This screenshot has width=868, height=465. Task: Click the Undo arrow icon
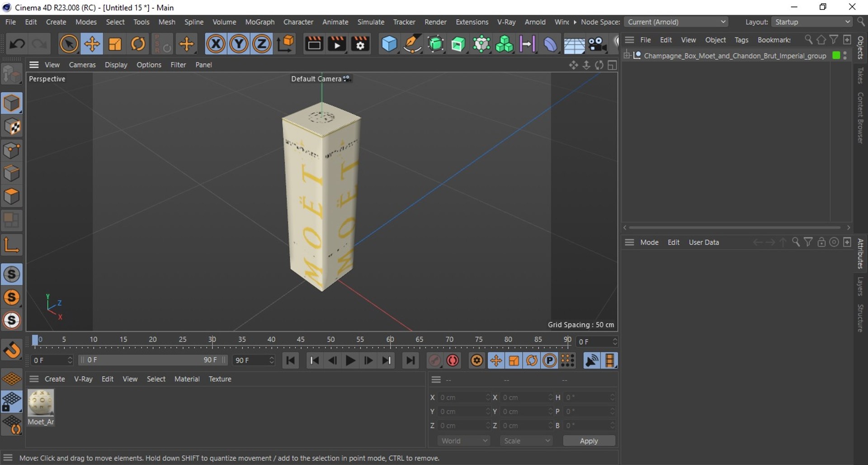click(x=17, y=44)
